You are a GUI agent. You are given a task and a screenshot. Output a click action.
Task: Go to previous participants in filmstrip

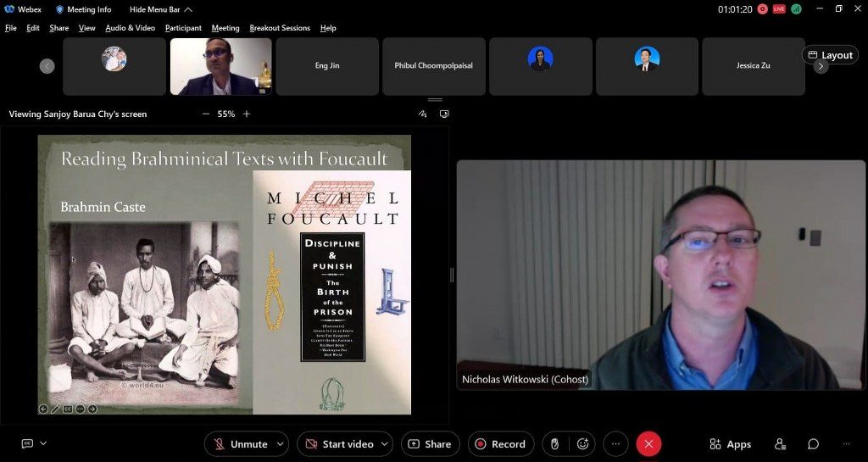(47, 66)
